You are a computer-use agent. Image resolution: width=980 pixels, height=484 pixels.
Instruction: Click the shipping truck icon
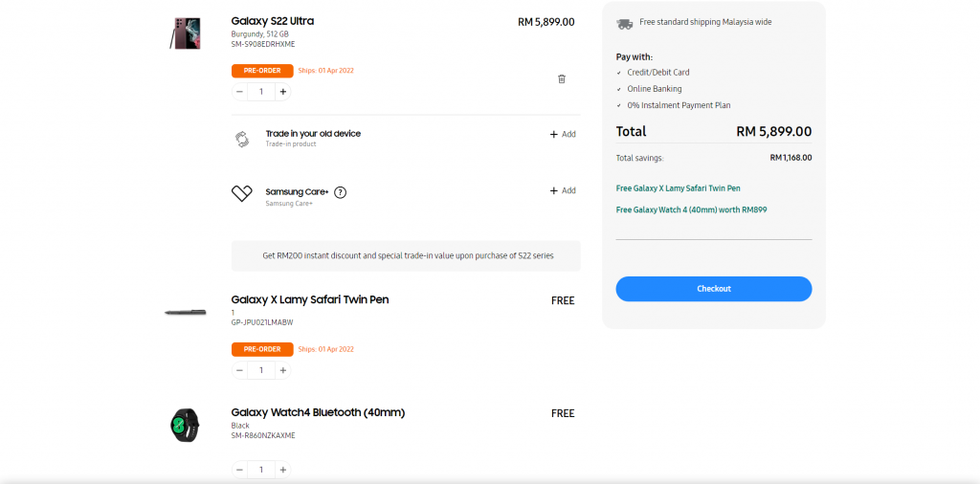click(624, 23)
